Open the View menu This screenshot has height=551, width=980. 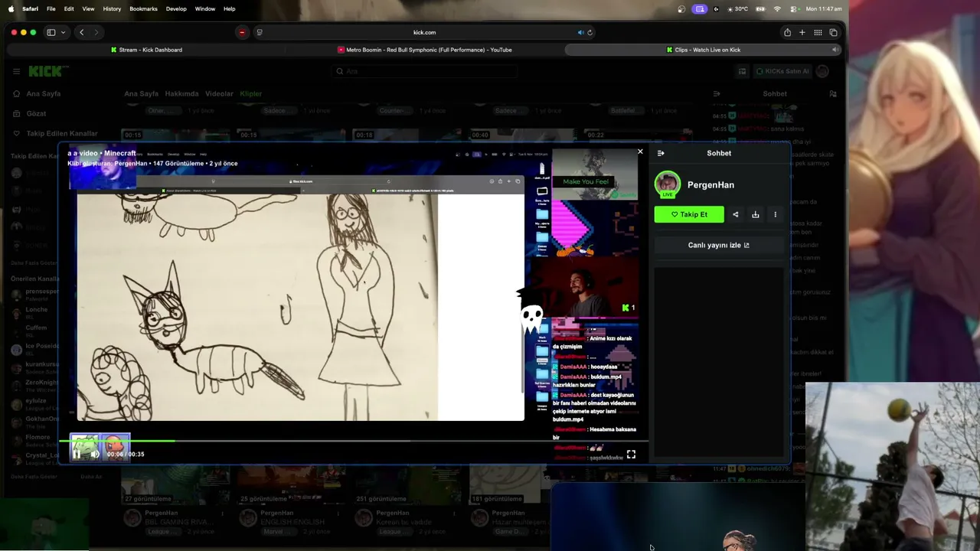(x=88, y=8)
